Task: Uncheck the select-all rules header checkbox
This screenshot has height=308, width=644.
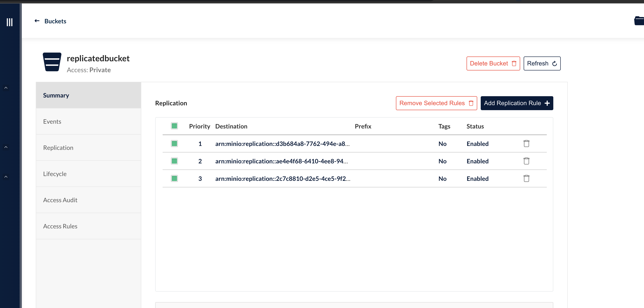Action: point(174,126)
